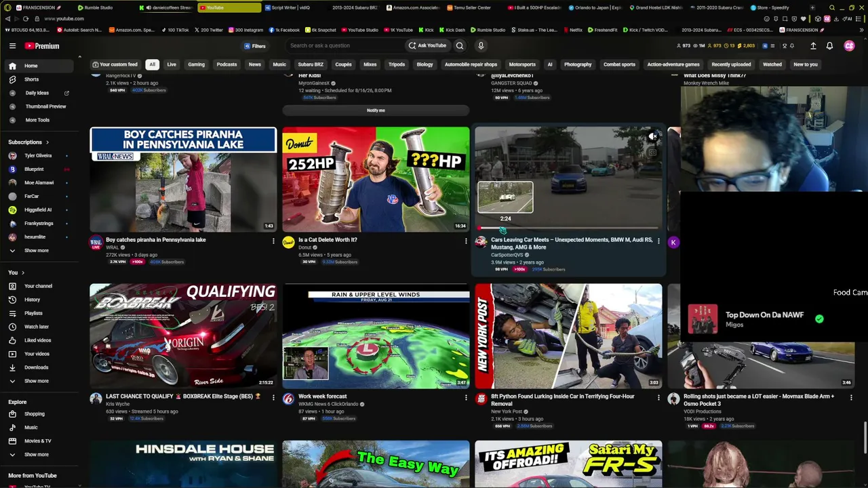Viewport: 868px width, 488px height.
Task: Open Movies & TV under Explore
Action: [x=37, y=441]
